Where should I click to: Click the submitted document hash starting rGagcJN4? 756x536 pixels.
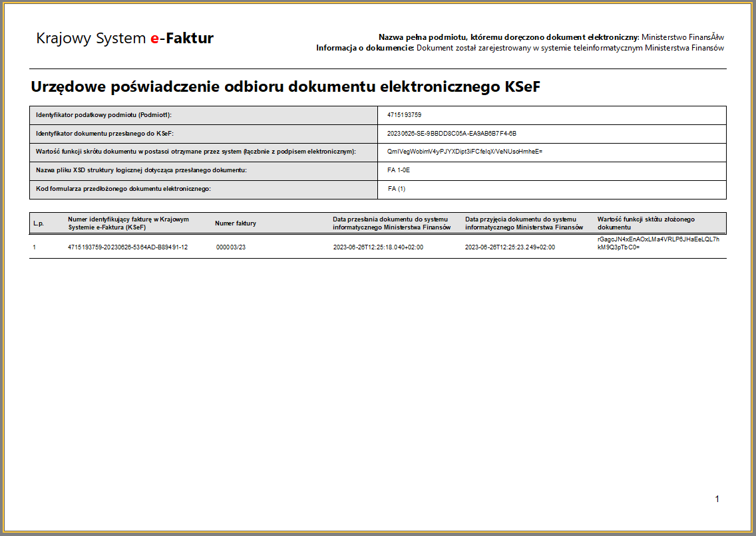(x=658, y=242)
